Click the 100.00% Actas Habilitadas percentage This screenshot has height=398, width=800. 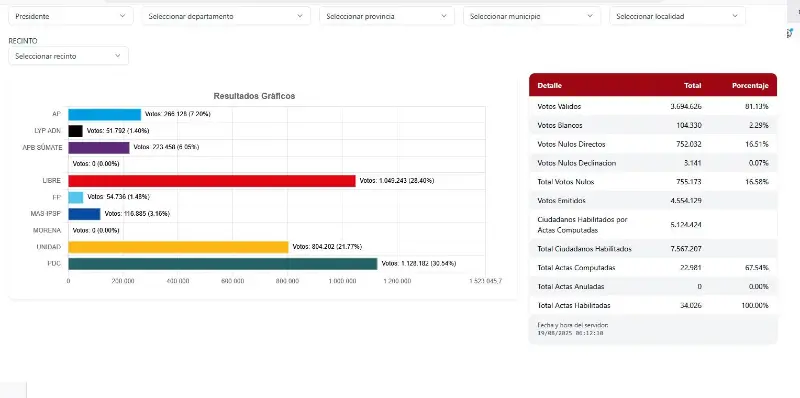[755, 306]
